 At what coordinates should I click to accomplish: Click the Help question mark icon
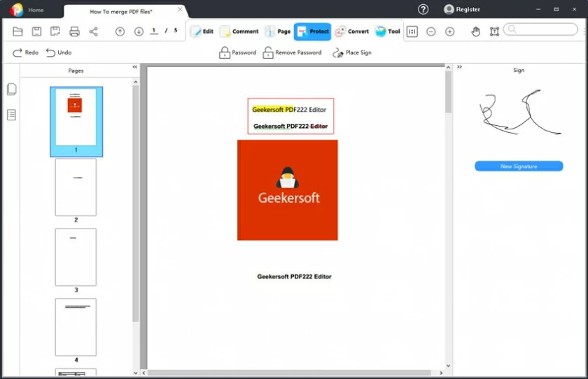[423, 9]
